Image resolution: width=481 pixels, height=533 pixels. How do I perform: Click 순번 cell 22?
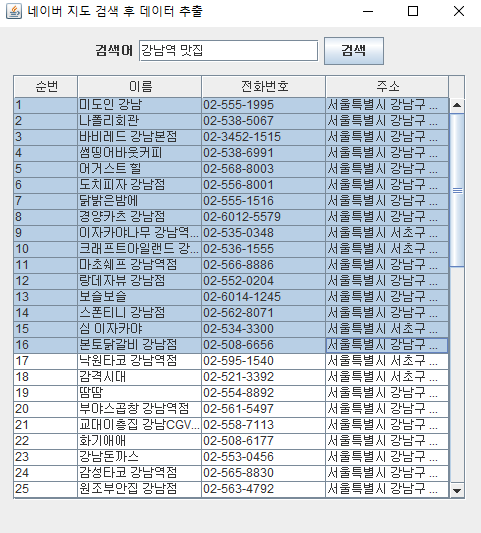click(46, 441)
